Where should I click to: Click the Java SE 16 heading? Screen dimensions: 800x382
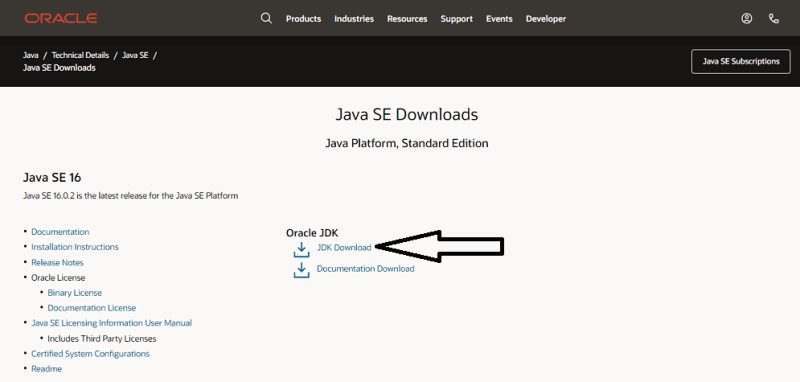tap(52, 177)
